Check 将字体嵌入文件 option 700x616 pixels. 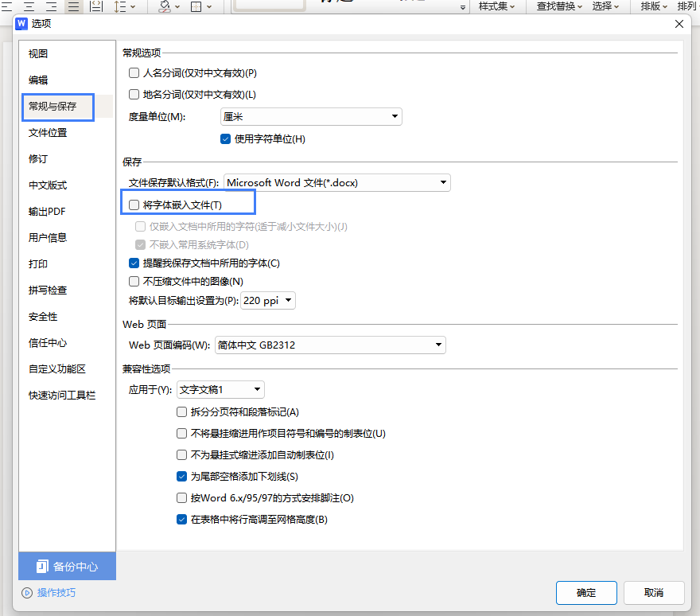(x=134, y=205)
